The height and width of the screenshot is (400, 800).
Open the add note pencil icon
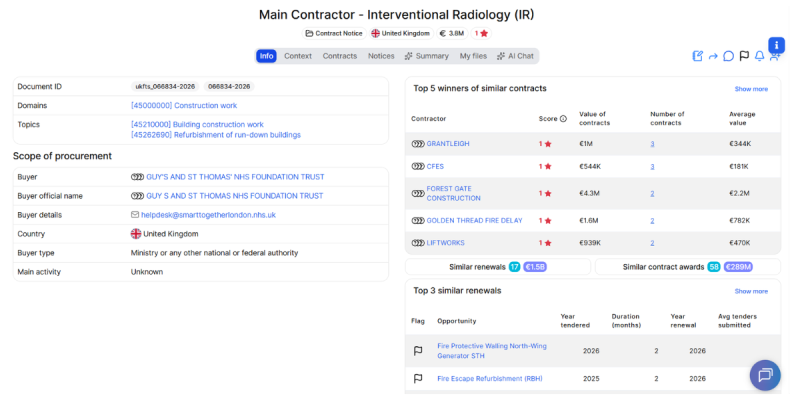click(x=697, y=56)
